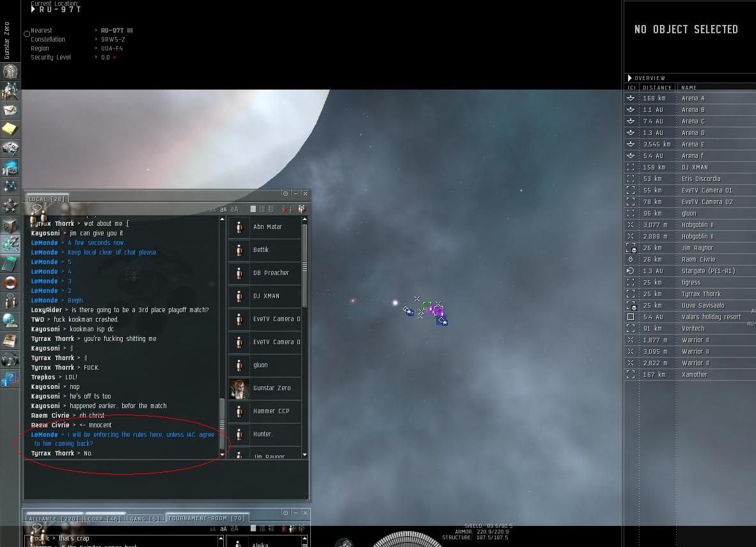Set Local chat to large font size
This screenshot has height=547, width=756.
coord(234,209)
